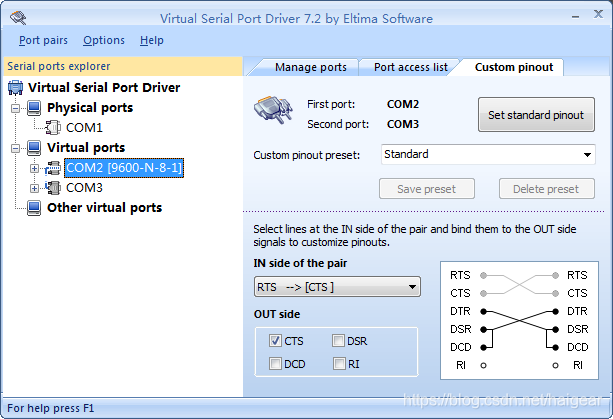The width and height of the screenshot is (613, 419).
Task: Click the 'For help press F1' status text
Action: pos(50,408)
